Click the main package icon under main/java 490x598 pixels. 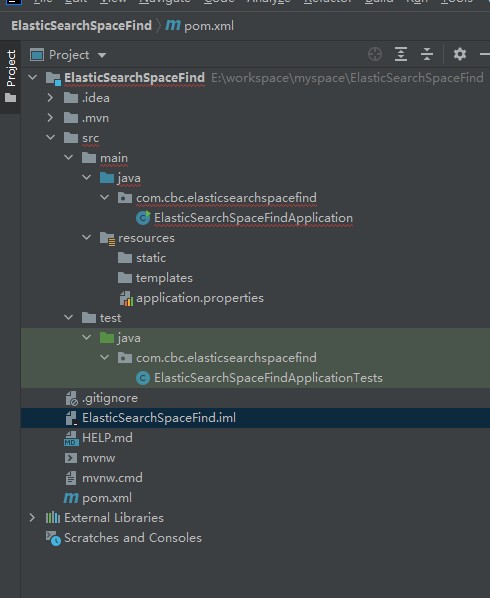[125, 198]
